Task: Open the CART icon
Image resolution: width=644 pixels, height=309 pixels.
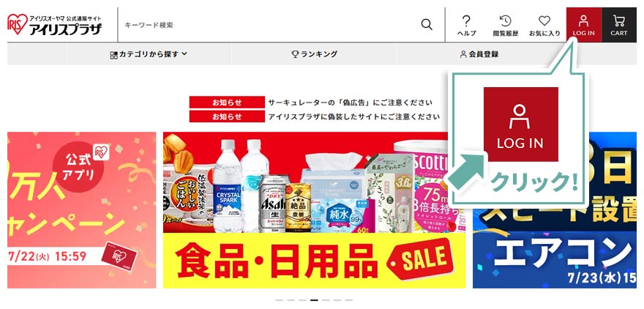Action: tap(619, 25)
